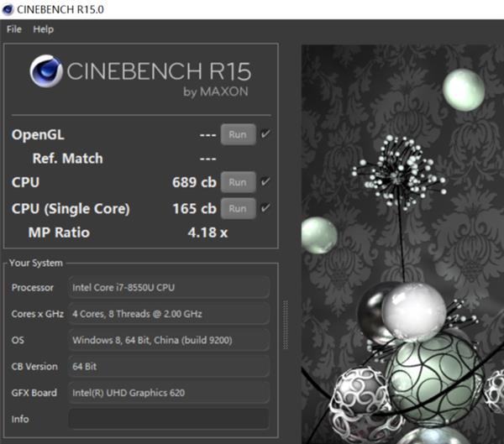Click the rendered spheres preview image
This screenshot has width=504, height=444.
pyautogui.click(x=402, y=243)
